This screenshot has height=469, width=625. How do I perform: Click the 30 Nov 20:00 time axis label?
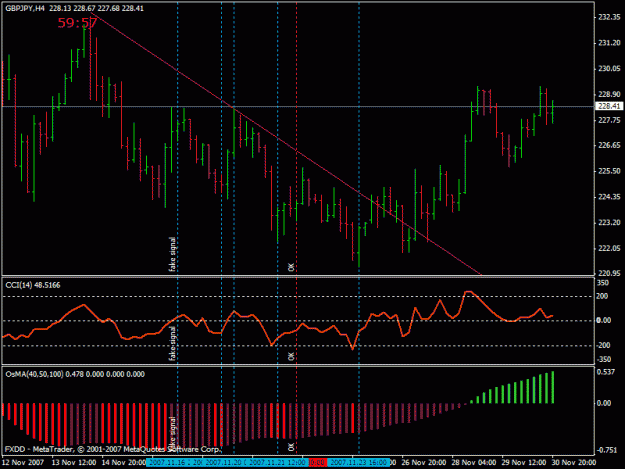[574, 463]
